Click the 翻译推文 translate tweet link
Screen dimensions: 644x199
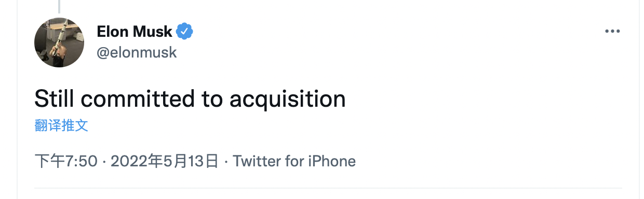click(x=61, y=125)
